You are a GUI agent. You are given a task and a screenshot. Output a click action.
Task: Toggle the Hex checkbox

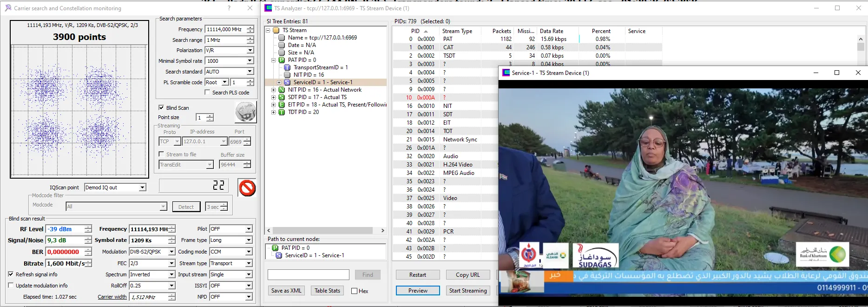click(x=355, y=291)
